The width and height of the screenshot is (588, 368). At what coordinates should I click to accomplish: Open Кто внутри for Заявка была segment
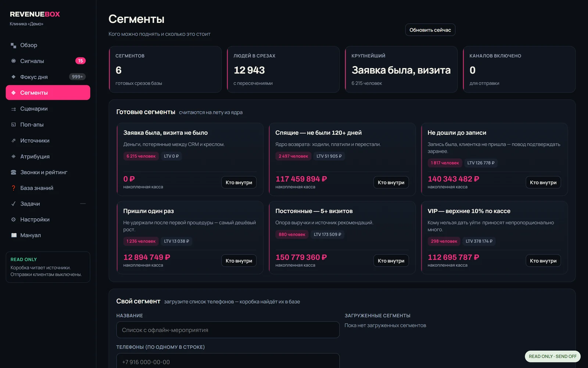click(239, 183)
